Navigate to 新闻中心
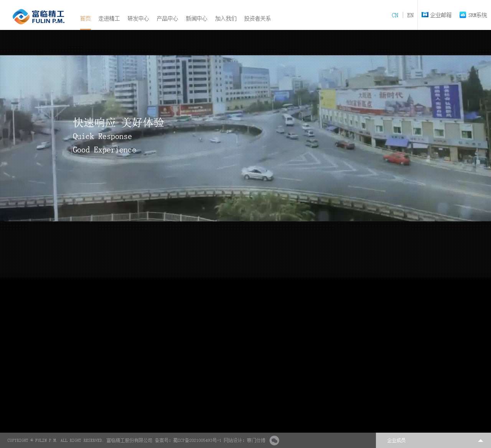Screen dimensions: 491x448 (x=196, y=18)
